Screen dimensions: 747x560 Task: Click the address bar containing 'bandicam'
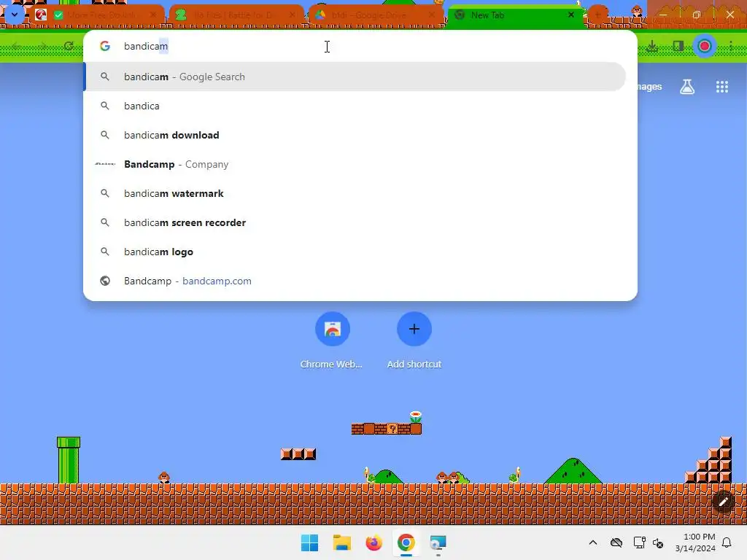360,46
